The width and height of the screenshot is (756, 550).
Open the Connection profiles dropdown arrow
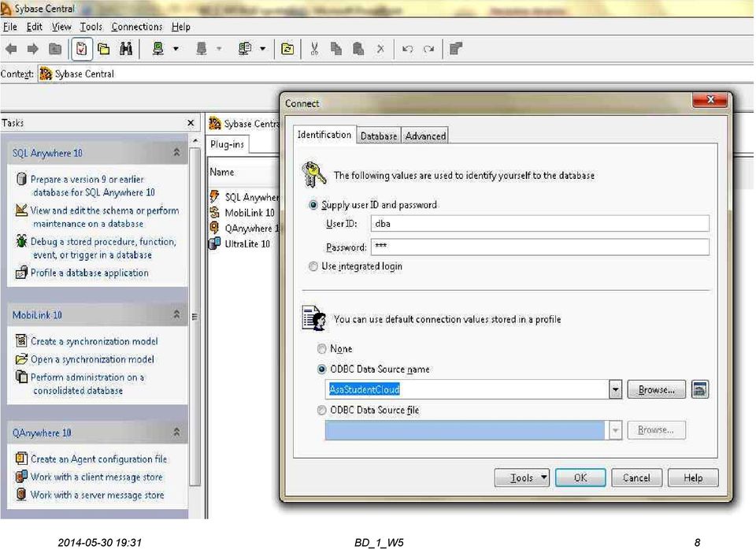click(x=263, y=49)
